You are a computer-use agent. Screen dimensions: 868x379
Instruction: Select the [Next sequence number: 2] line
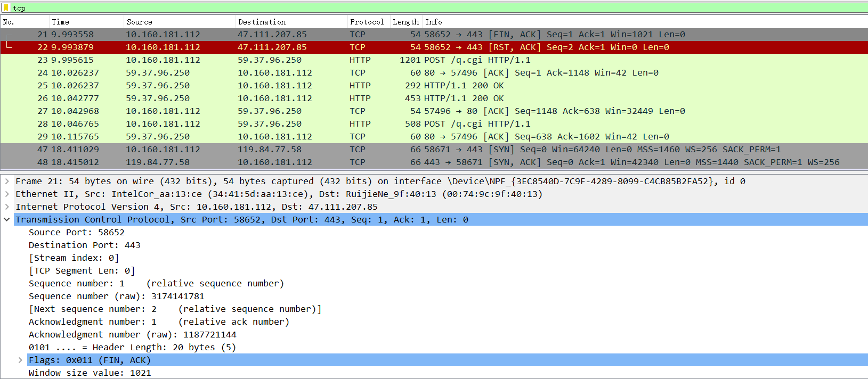175,309
